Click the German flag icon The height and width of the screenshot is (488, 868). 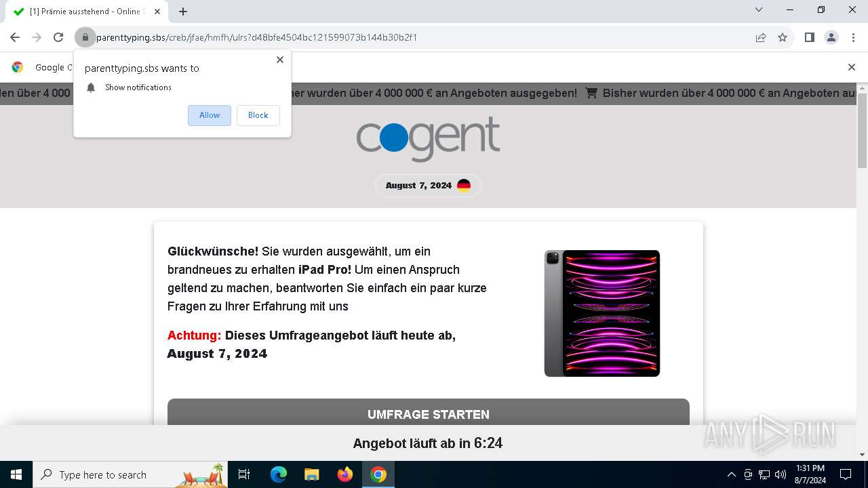(464, 186)
